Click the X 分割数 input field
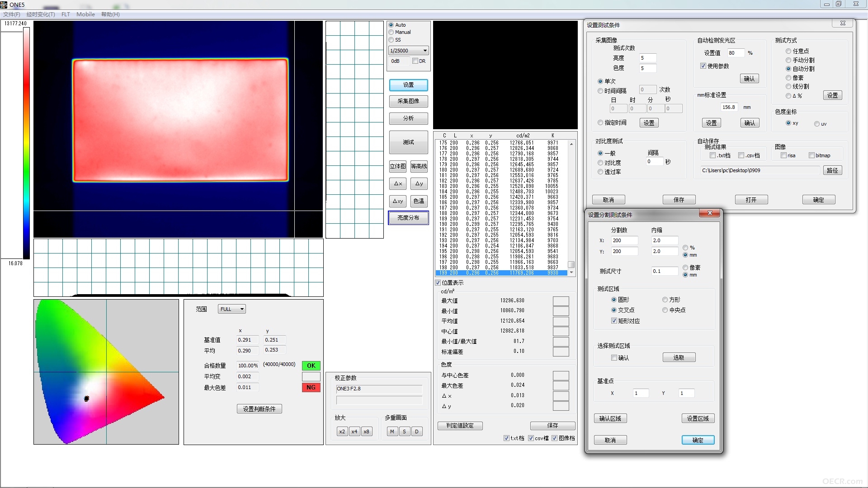Screen dimensions: 868x488 coord(624,240)
